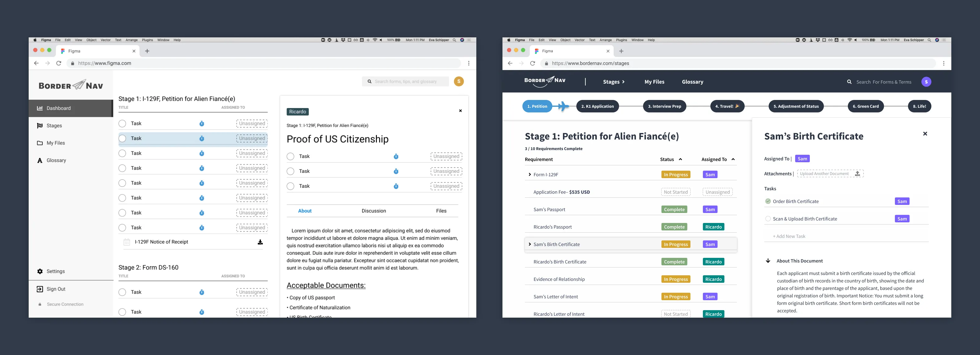Screen dimensions: 980x355
Task: Uncheck Order Birth Certificate task
Action: [x=768, y=201]
